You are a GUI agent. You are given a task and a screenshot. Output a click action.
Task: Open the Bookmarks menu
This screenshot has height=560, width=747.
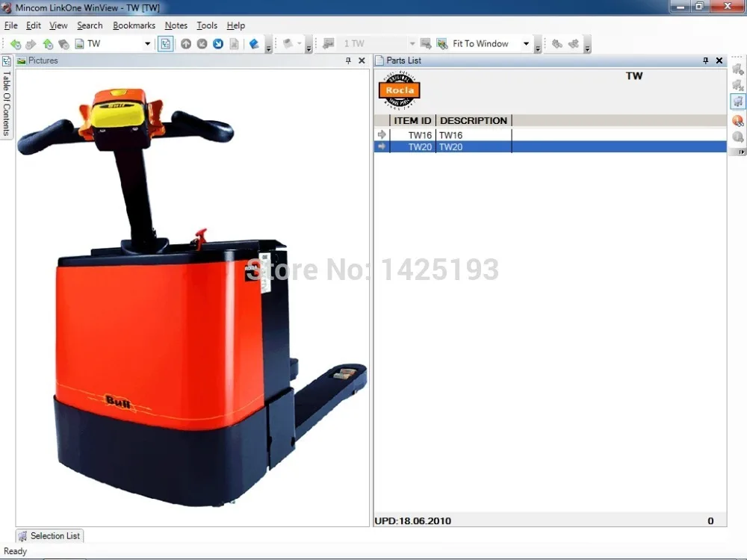(134, 25)
